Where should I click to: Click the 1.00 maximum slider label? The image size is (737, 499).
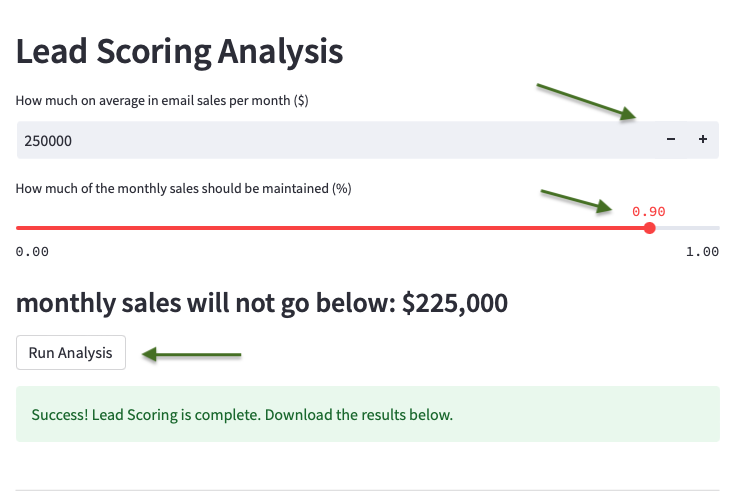(702, 252)
